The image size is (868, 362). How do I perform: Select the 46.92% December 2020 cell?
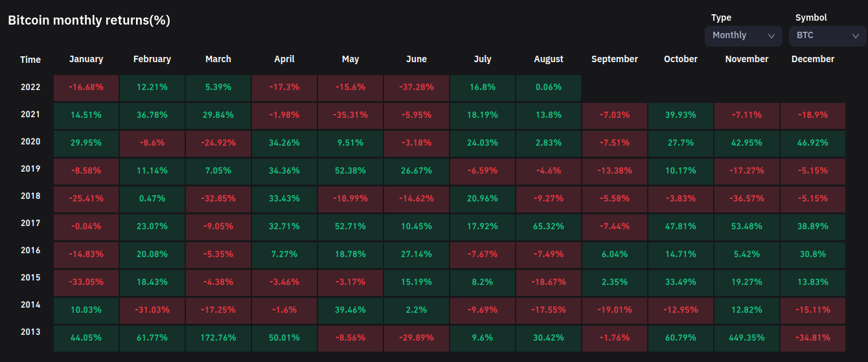(813, 142)
